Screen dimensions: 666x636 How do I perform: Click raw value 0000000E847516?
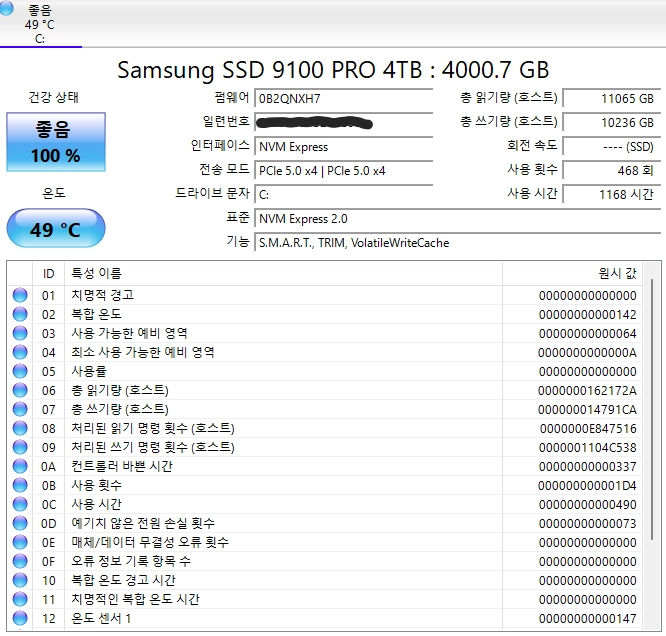[x=588, y=429]
